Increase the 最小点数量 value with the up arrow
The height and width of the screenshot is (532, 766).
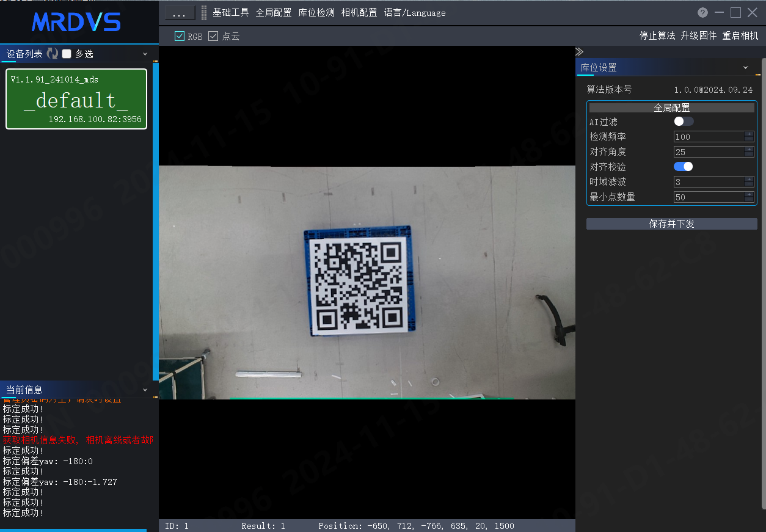[750, 194]
